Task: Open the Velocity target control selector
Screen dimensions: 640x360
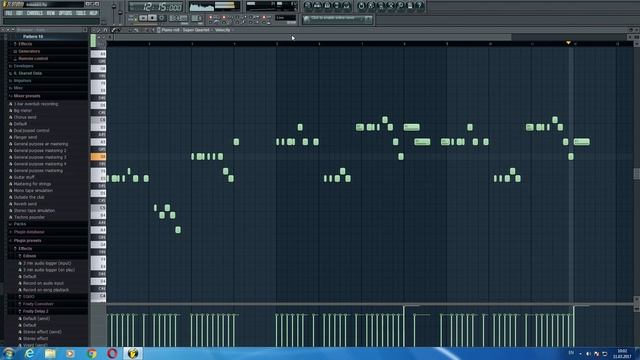Action: pyautogui.click(x=222, y=30)
